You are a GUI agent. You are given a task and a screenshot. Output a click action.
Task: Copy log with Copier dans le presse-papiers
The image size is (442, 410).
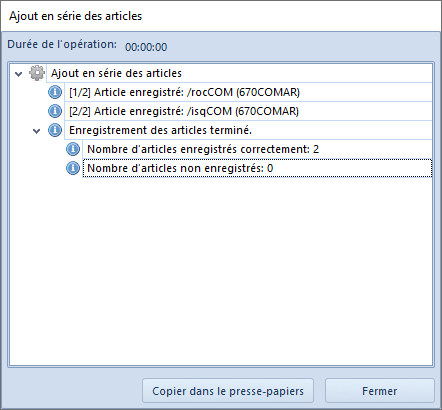click(228, 391)
